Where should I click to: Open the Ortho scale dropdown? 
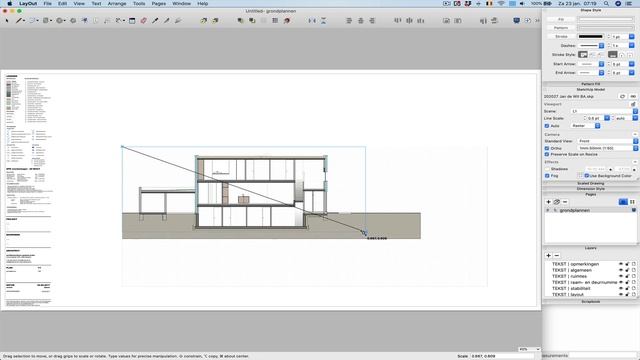click(x=607, y=148)
